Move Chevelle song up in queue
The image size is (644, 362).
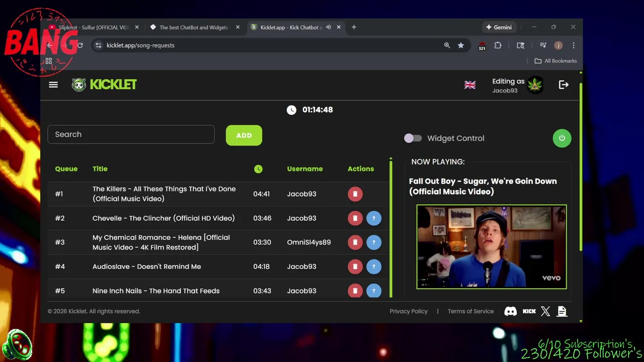coord(374,218)
